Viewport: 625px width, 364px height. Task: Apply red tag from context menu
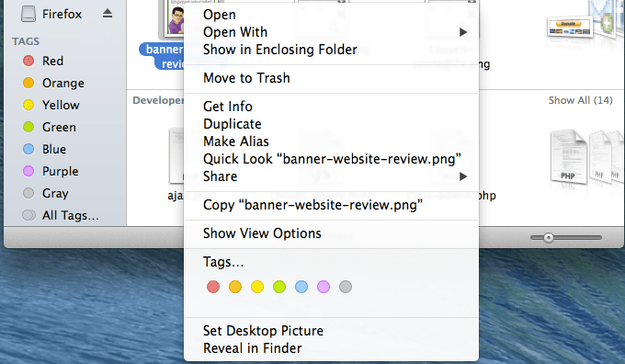coord(213,287)
